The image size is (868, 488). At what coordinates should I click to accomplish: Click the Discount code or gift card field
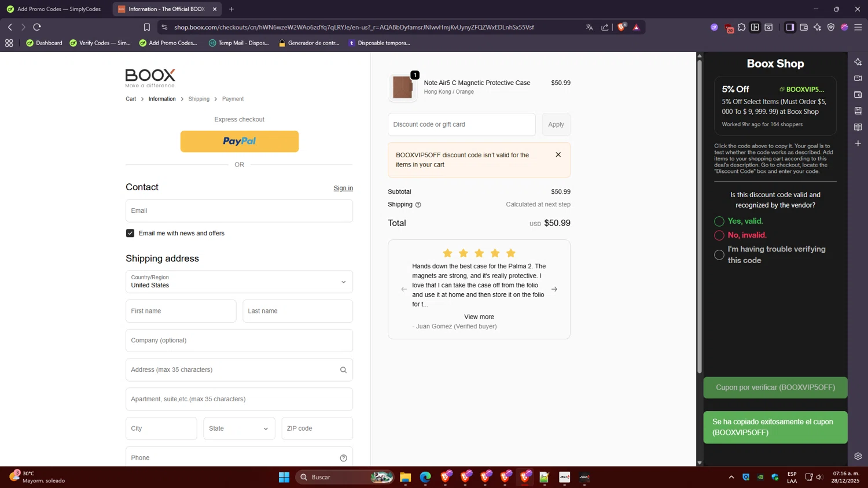point(462,124)
